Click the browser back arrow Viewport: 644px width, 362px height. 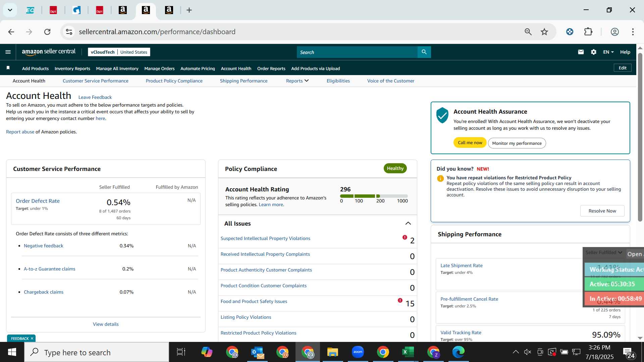click(11, 32)
